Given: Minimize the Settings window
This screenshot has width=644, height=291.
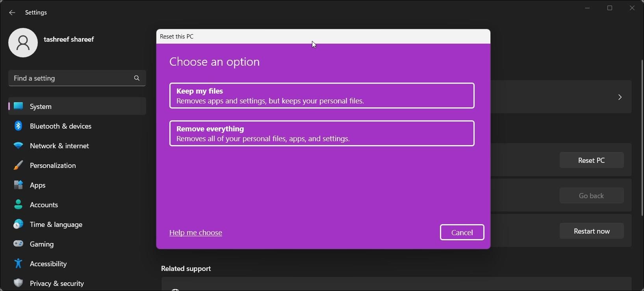Looking at the screenshot, I should [587, 8].
